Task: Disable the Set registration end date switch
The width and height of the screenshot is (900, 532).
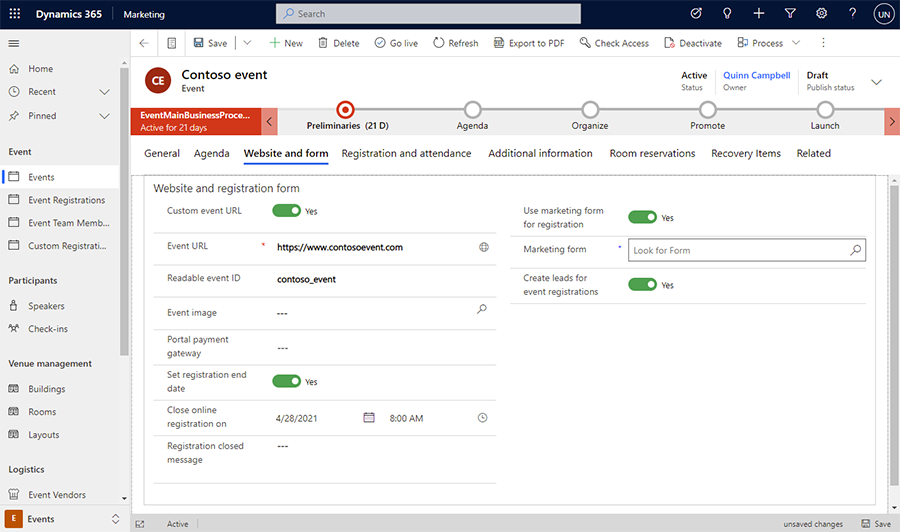Action: pos(286,382)
